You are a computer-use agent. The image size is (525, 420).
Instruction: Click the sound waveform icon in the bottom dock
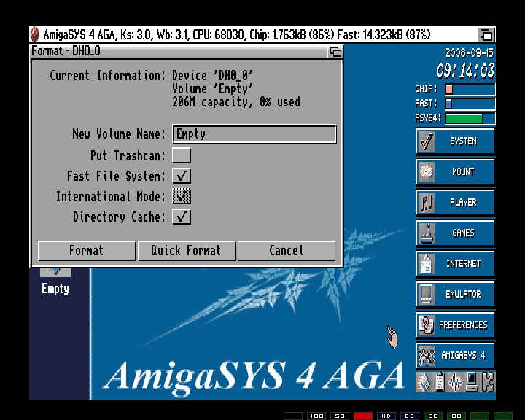click(x=455, y=382)
